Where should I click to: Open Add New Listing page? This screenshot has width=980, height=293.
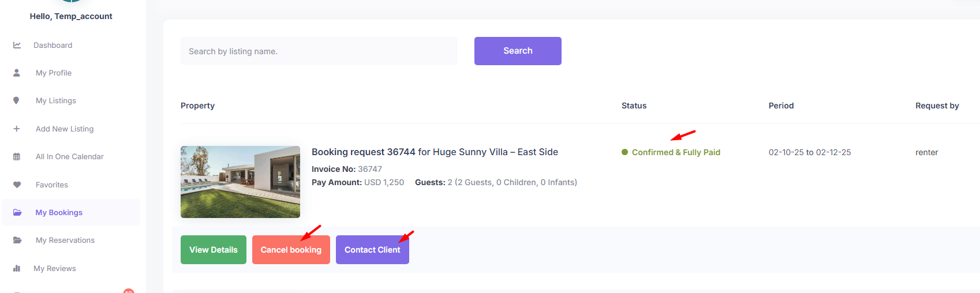pyautogui.click(x=65, y=129)
